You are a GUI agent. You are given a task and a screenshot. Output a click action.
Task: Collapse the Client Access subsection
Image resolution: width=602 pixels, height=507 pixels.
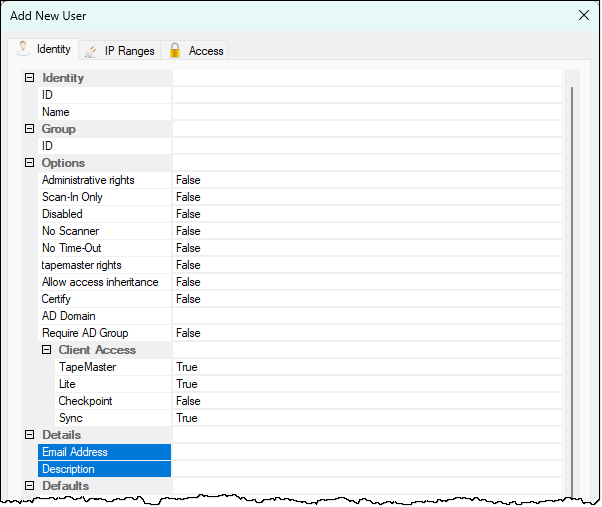tap(46, 350)
